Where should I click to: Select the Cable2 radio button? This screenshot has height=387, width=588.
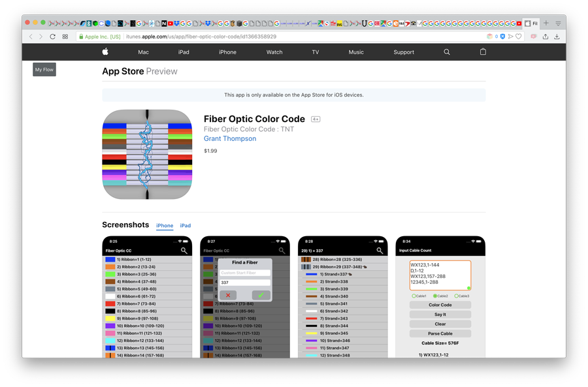point(435,296)
